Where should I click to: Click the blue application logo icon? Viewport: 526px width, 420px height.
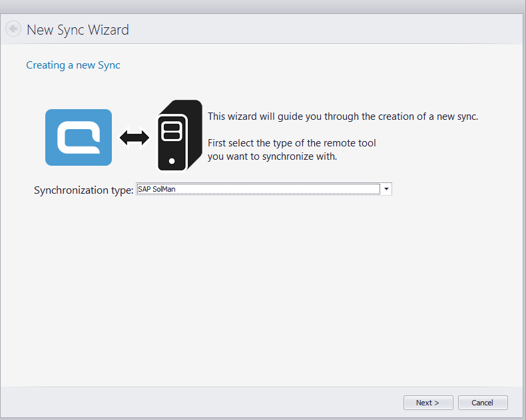point(78,137)
